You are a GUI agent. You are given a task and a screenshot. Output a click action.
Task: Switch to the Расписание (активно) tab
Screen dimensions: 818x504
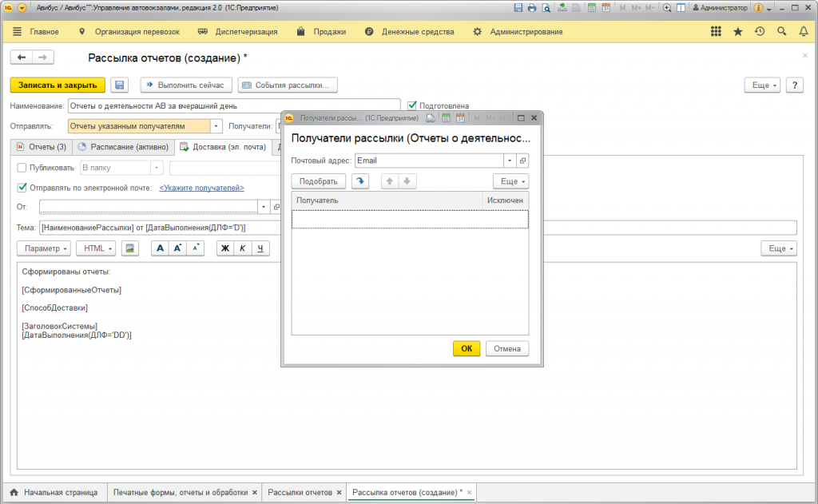(x=123, y=147)
